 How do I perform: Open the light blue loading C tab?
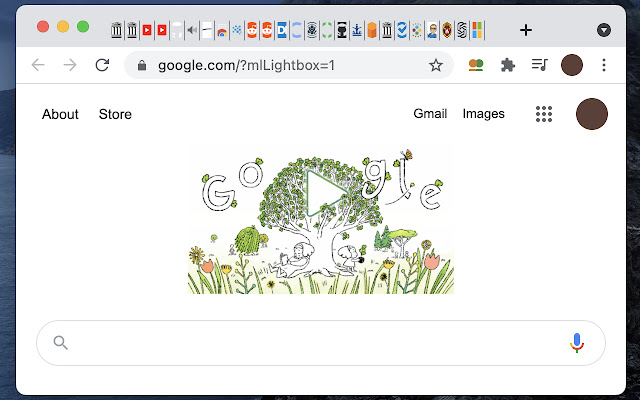coord(297,30)
